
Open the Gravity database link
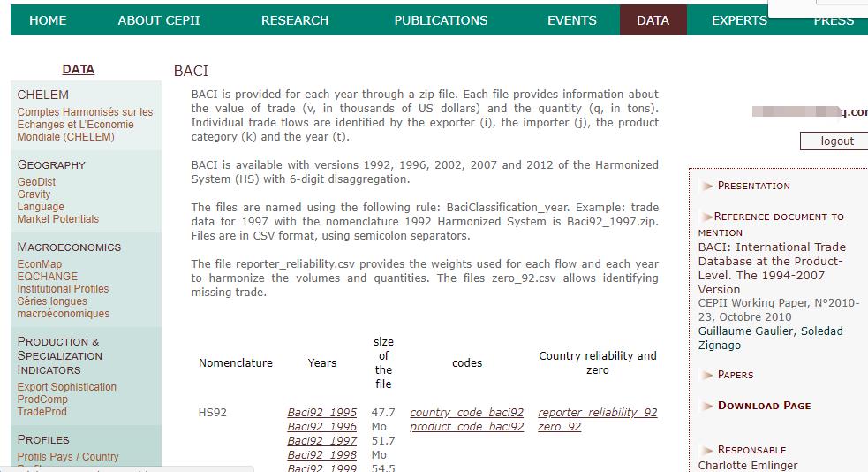pyautogui.click(x=34, y=194)
